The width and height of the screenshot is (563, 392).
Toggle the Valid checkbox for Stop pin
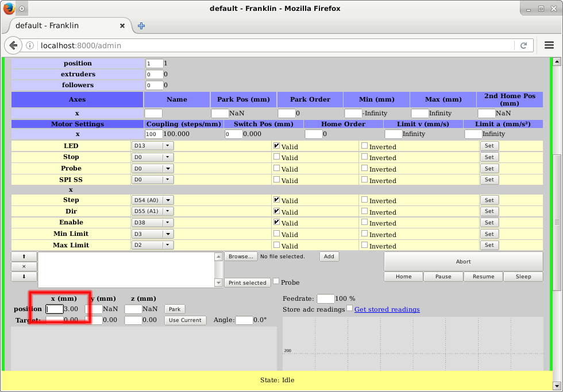(x=276, y=157)
